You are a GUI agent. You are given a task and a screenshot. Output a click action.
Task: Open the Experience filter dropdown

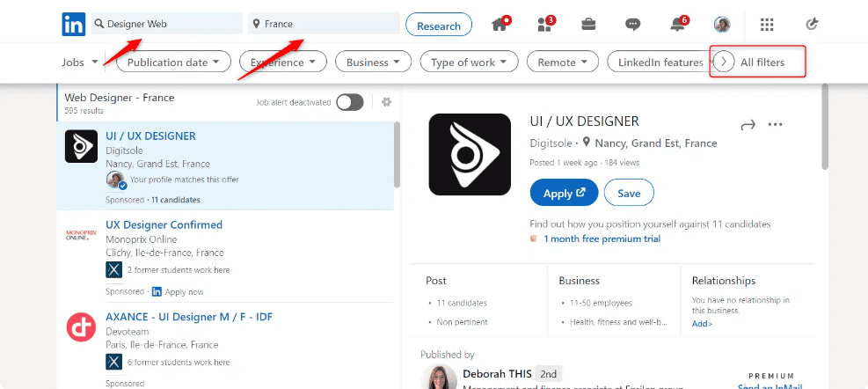283,62
